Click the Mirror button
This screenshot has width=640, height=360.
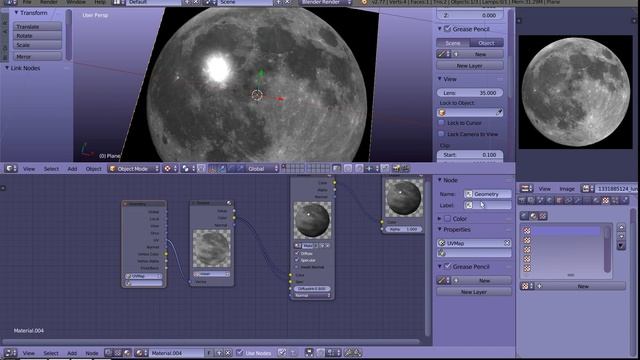click(37, 56)
